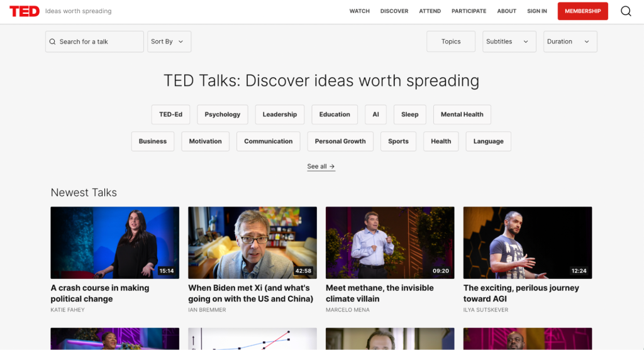Click the 'TED Talks: Discover ideas worth spreading' heading
Screen dimensions: 644x350
pyautogui.click(x=321, y=80)
